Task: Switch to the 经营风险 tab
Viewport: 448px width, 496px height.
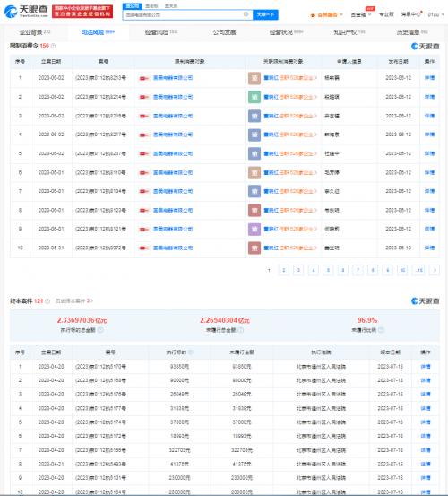Action: 160,32
